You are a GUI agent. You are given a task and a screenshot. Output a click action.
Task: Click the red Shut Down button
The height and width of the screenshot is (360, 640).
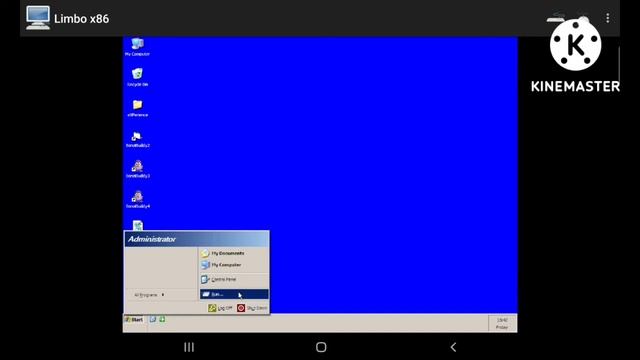tap(252, 308)
